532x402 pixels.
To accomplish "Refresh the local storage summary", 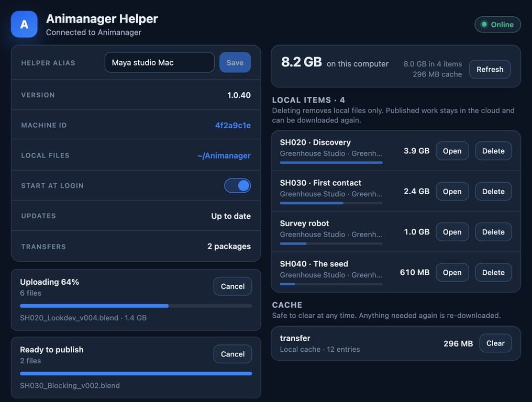I will (x=490, y=69).
